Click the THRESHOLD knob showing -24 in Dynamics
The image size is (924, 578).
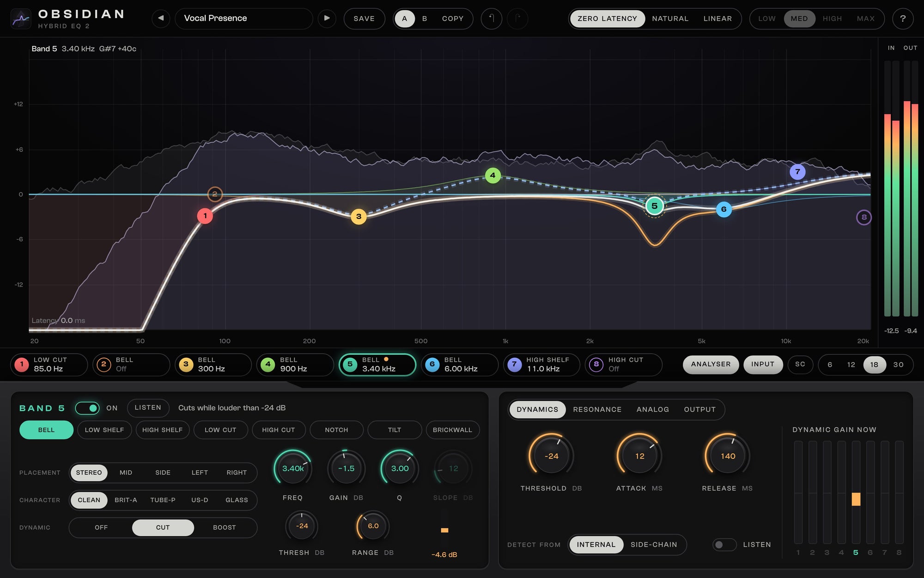pos(551,456)
